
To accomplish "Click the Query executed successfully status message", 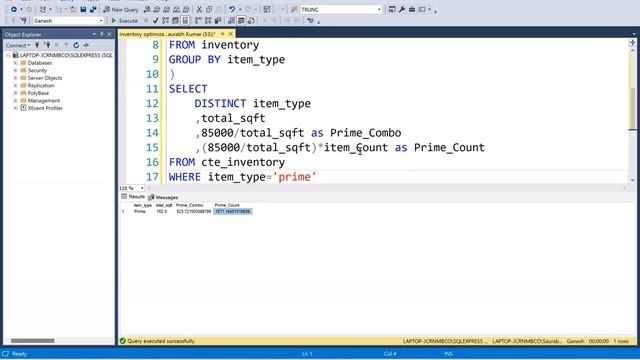I will tap(161, 341).
